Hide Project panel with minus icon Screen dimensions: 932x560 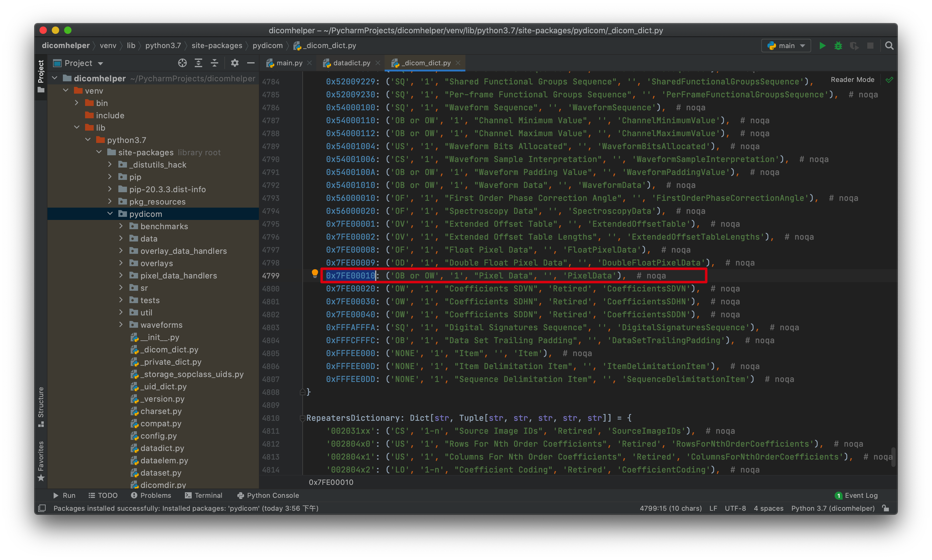click(251, 63)
